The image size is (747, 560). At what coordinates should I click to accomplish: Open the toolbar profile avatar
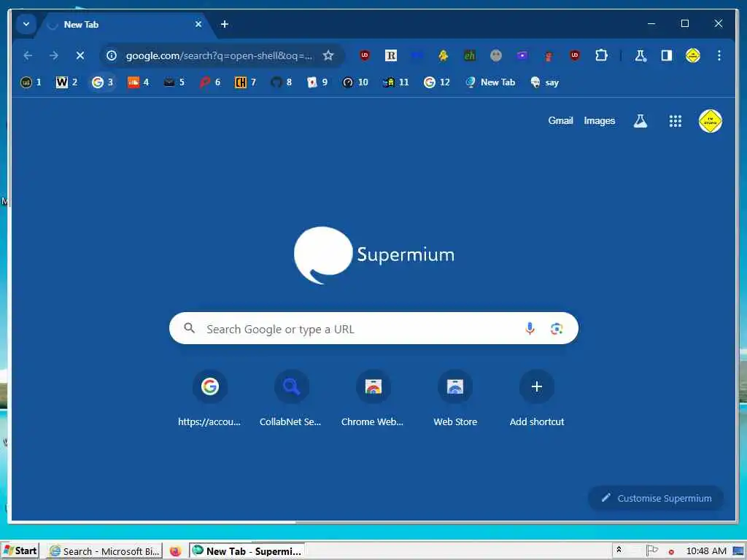[693, 55]
